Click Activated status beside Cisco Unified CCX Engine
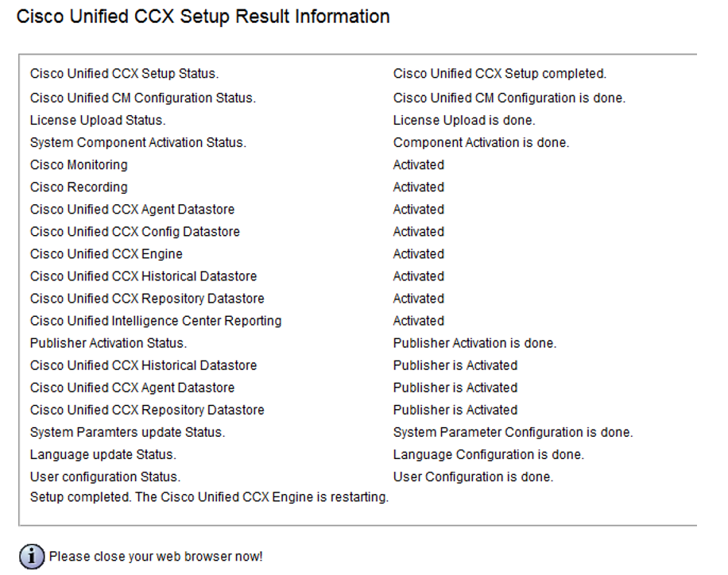Screen dimensions: 728x575 tap(418, 254)
